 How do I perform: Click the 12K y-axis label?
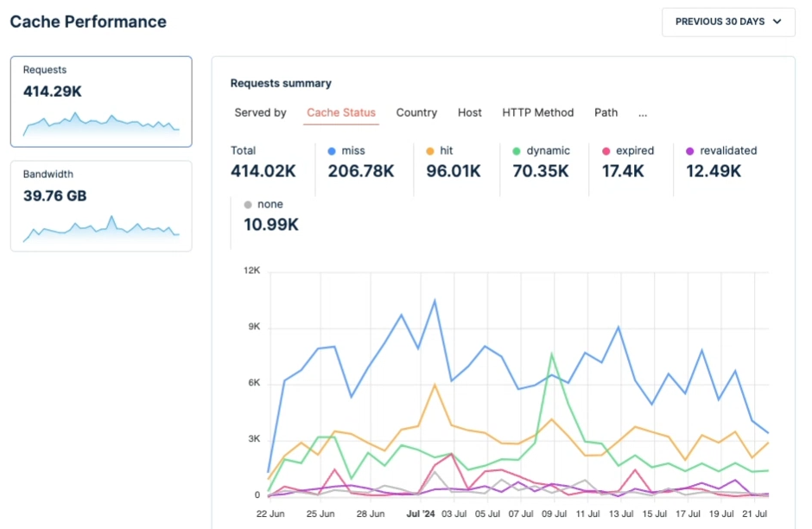[x=251, y=271]
